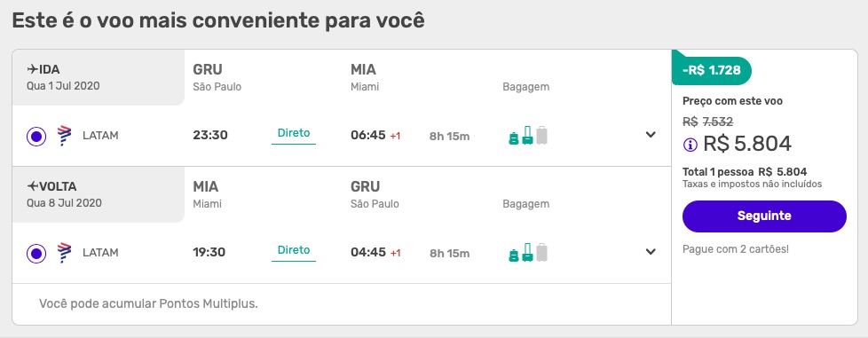Click the VOLTA returning airplane icon
This screenshot has height=338, width=868.
pos(32,186)
